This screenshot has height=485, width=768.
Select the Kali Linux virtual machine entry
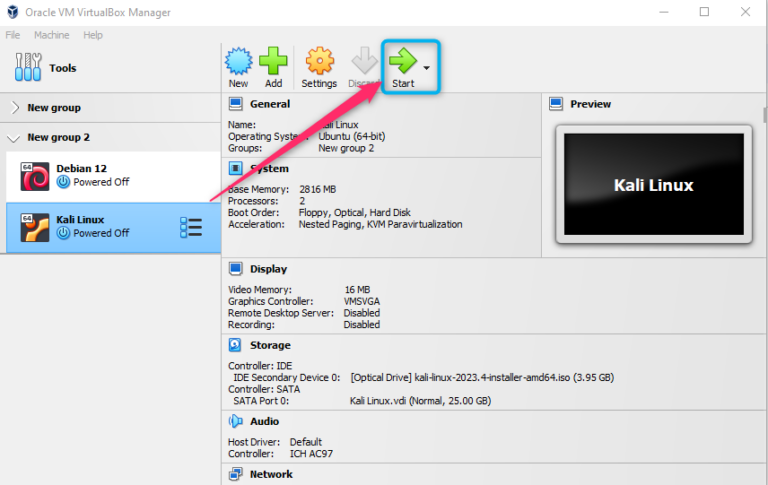93,226
